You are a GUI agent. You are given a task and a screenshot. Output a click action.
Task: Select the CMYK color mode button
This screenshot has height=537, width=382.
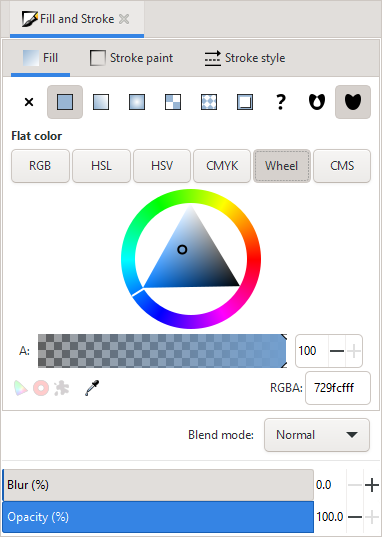[222, 166]
